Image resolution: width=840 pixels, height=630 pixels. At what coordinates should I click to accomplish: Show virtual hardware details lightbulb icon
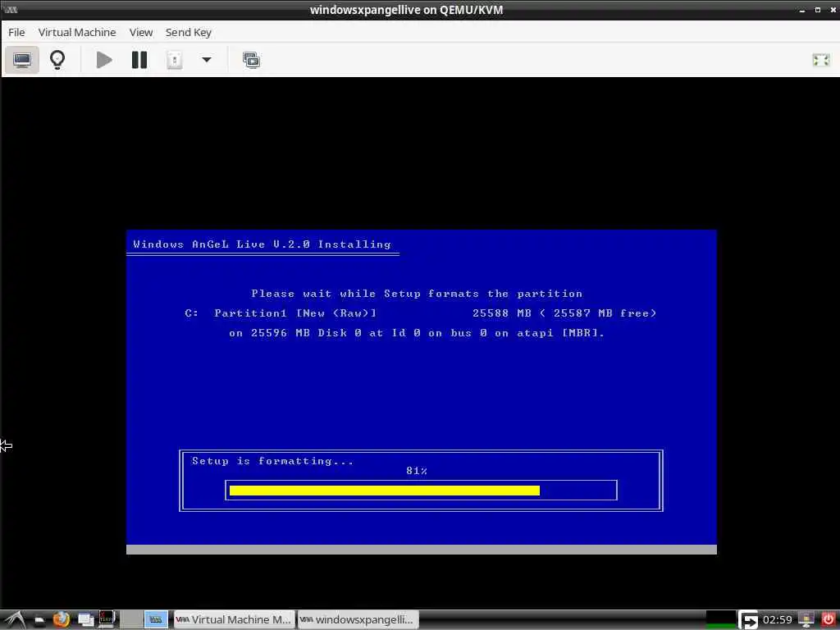click(x=57, y=59)
